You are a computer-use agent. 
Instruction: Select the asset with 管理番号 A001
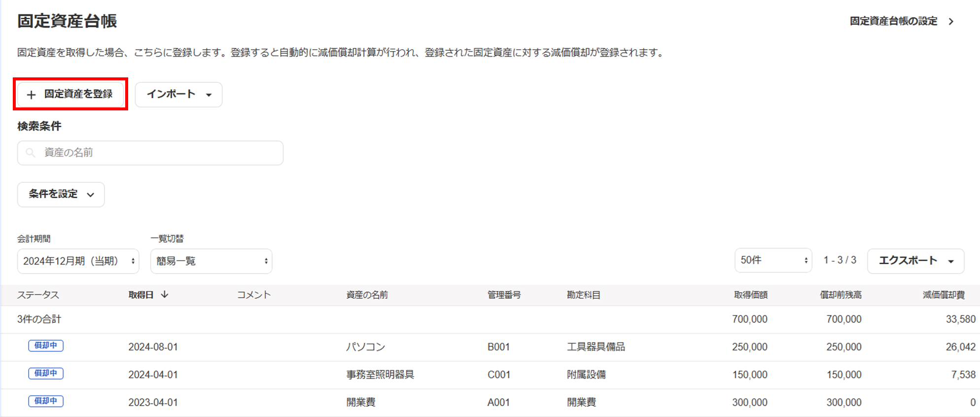pos(498,402)
